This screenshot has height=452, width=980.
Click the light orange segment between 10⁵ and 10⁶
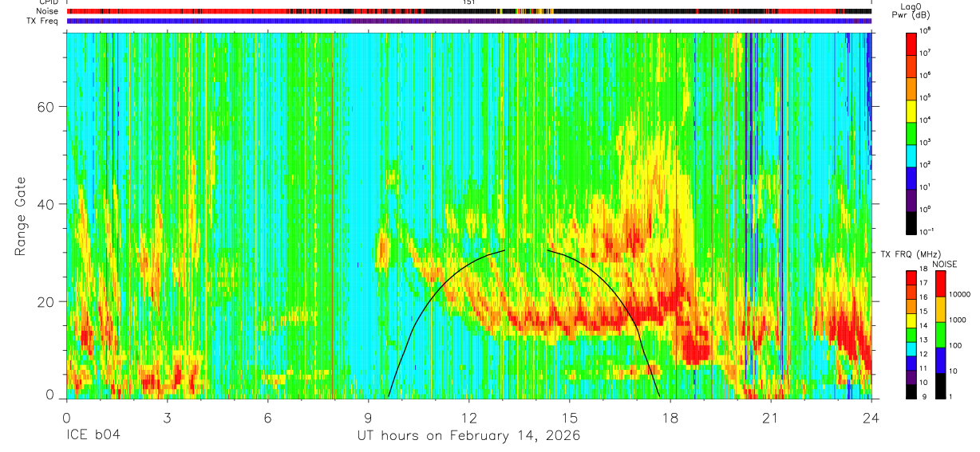[911, 89]
